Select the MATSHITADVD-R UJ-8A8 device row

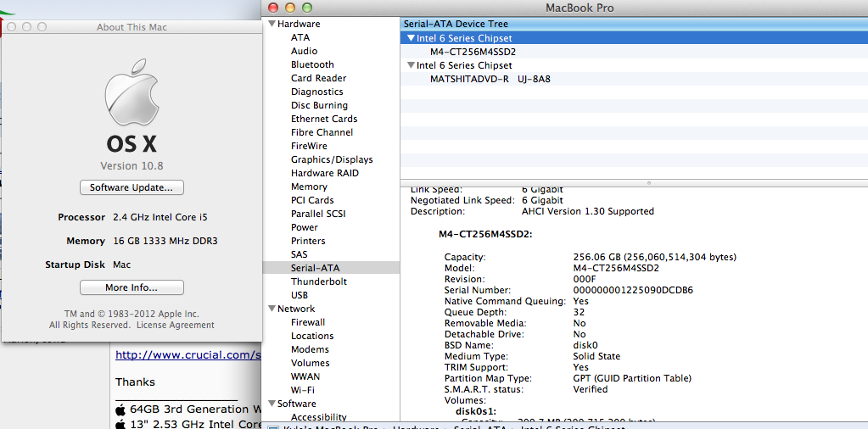pyautogui.click(x=634, y=79)
